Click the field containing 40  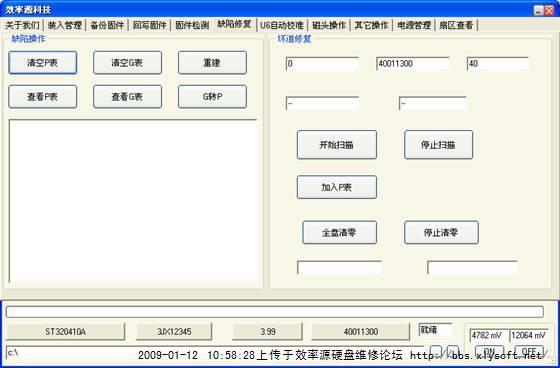(x=498, y=64)
